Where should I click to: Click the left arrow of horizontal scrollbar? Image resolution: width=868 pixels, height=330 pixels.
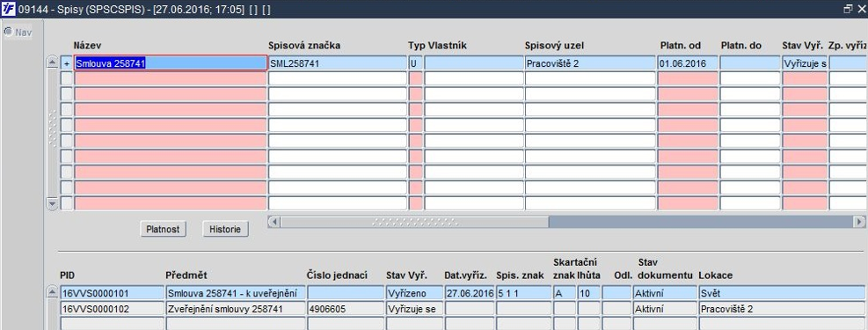pyautogui.click(x=274, y=222)
